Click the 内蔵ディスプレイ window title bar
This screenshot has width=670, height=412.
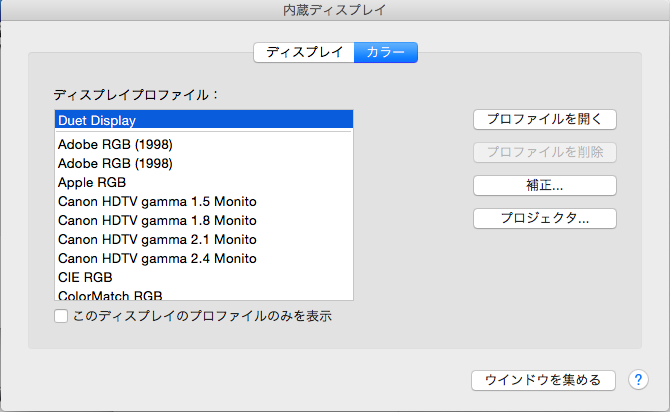335,10
